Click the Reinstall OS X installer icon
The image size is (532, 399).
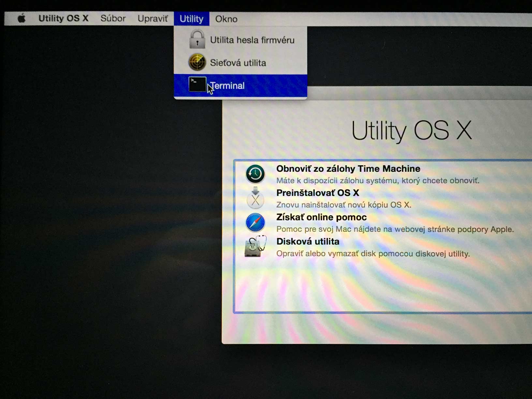click(x=255, y=198)
